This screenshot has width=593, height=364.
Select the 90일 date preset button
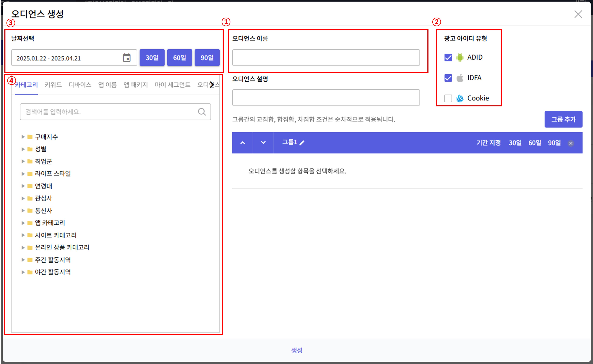[x=207, y=58]
